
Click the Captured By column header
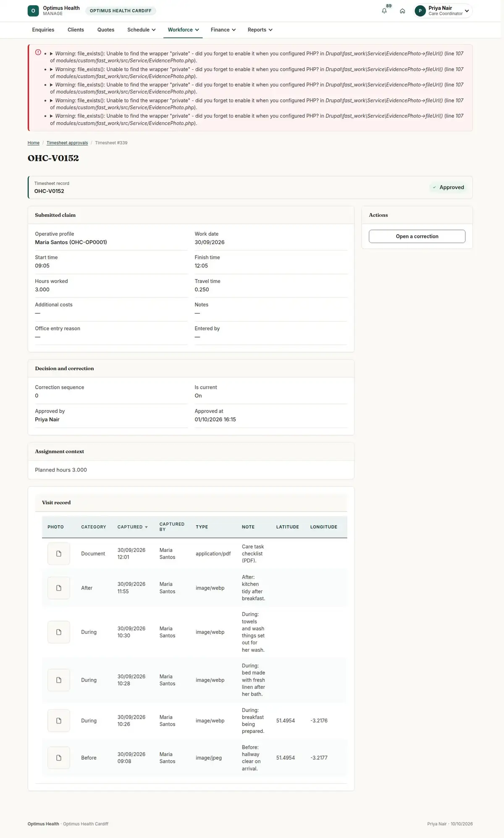(x=172, y=527)
